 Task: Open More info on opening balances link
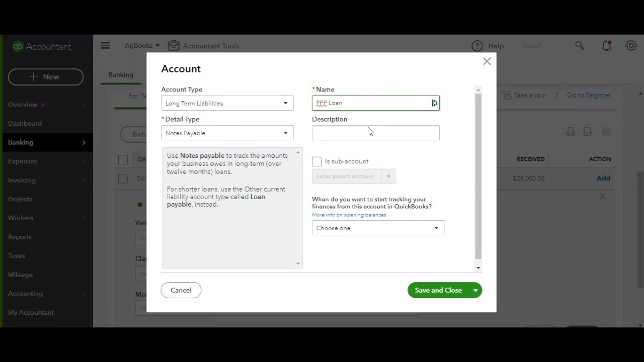[x=349, y=215]
